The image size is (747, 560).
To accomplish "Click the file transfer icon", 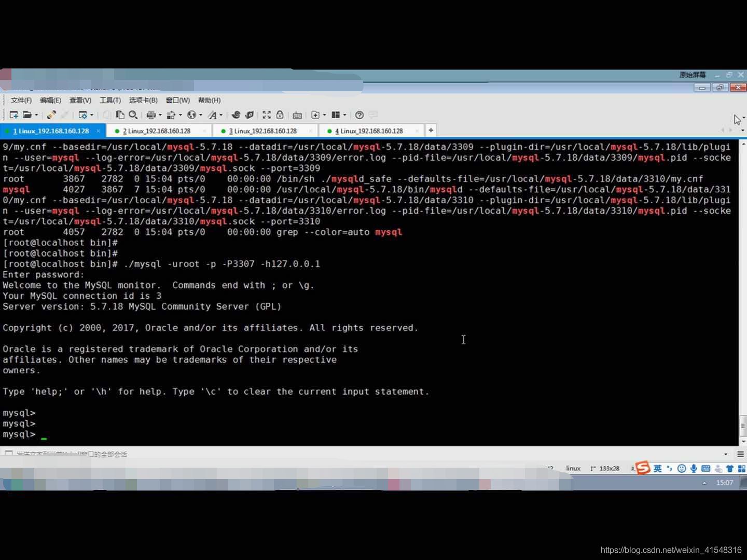I will (171, 115).
